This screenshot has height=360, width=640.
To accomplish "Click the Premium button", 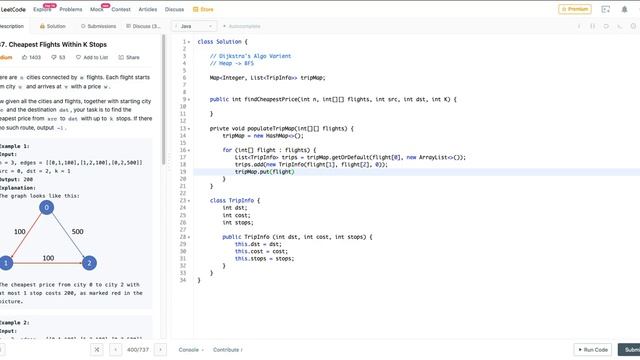I will pyautogui.click(x=575, y=9).
